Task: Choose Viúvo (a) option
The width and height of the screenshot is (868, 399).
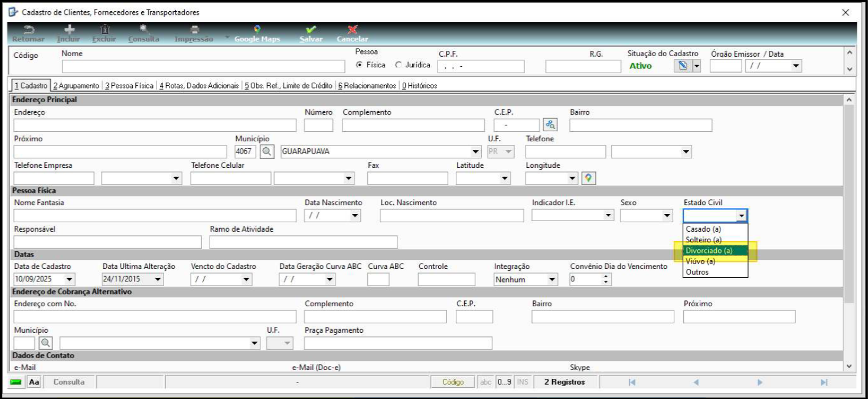Action: [716, 261]
